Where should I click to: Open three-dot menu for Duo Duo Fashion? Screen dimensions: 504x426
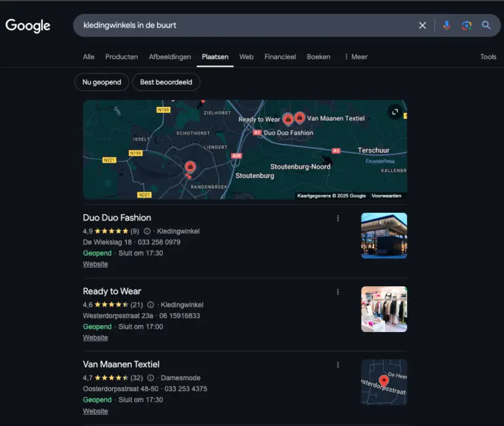pyautogui.click(x=338, y=219)
